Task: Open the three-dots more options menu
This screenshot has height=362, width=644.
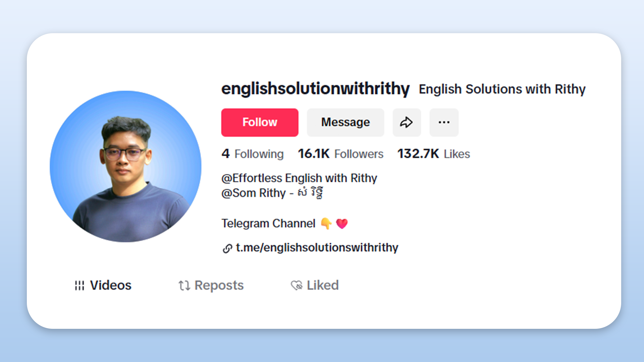Action: (444, 122)
